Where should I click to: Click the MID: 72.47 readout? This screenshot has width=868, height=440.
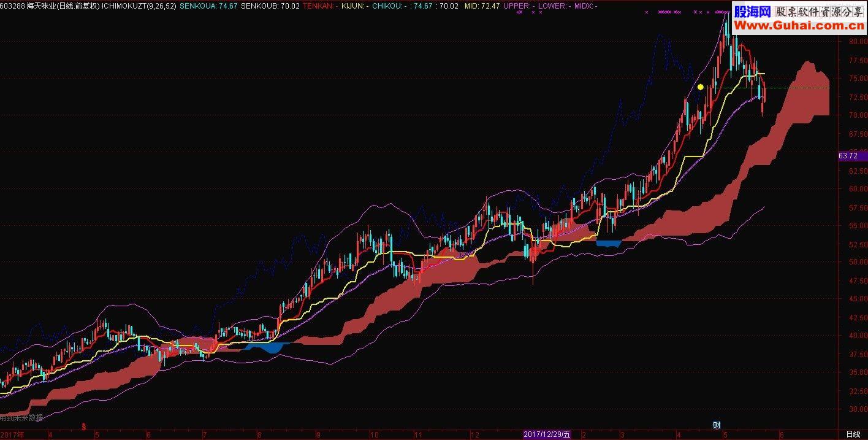(482, 6)
